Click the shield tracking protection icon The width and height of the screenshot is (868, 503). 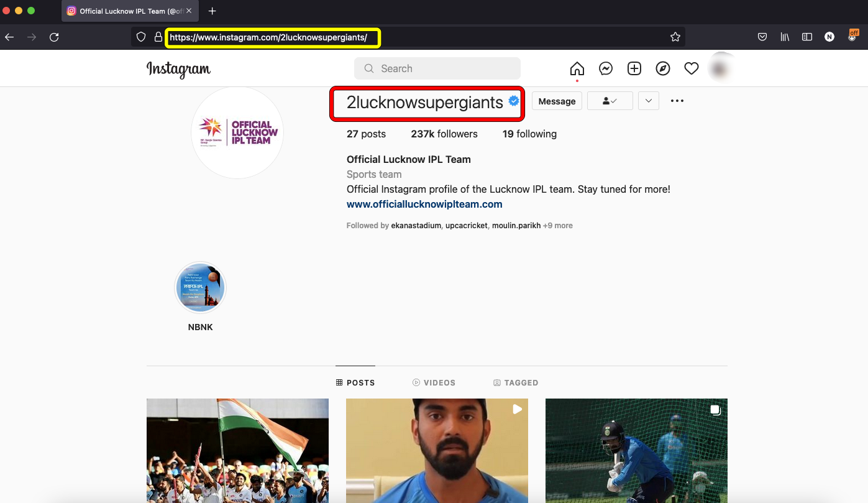[x=141, y=37]
